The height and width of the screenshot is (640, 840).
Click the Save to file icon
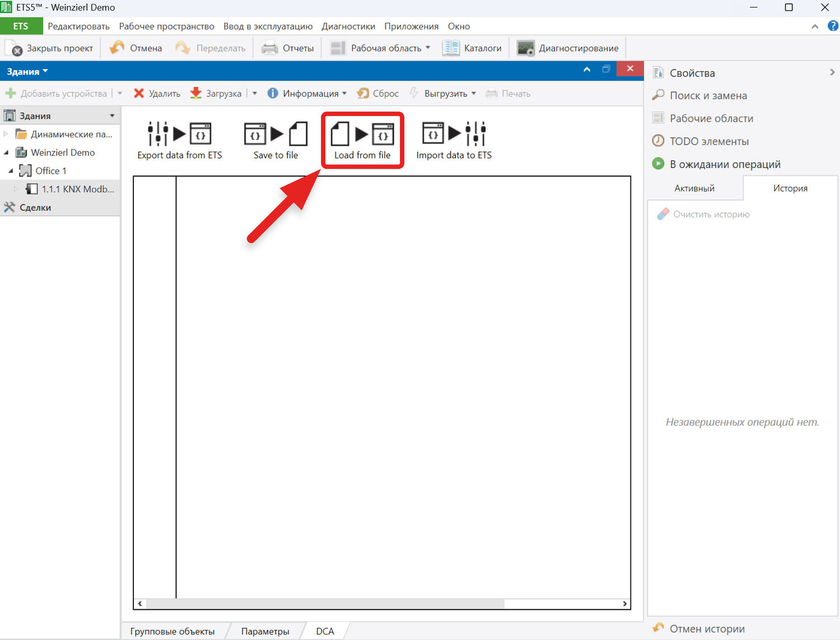(276, 135)
